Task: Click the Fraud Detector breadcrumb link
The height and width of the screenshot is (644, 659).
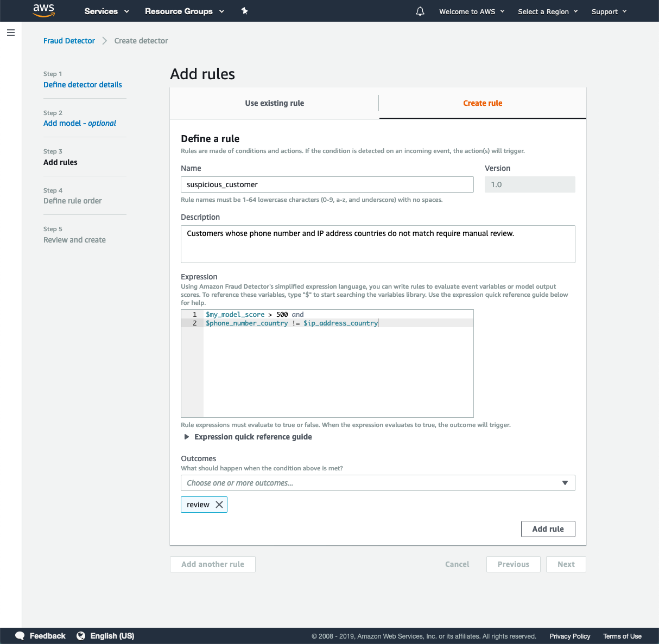Action: [69, 41]
